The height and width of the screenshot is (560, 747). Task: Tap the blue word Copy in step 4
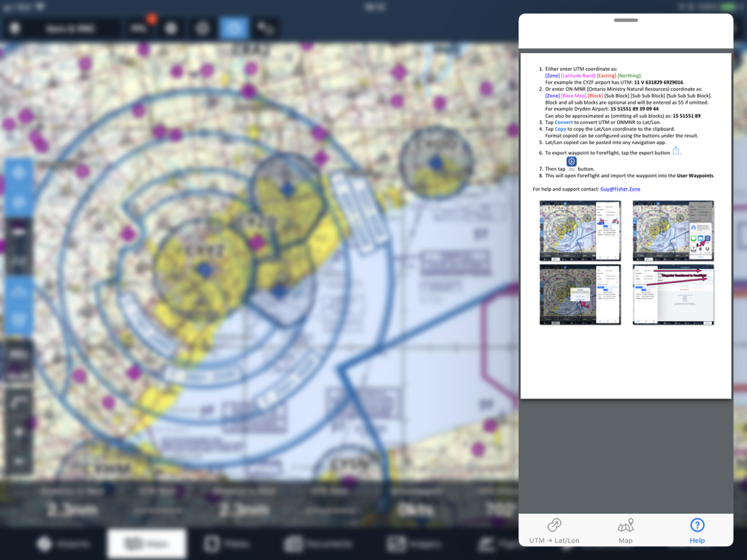(x=560, y=129)
